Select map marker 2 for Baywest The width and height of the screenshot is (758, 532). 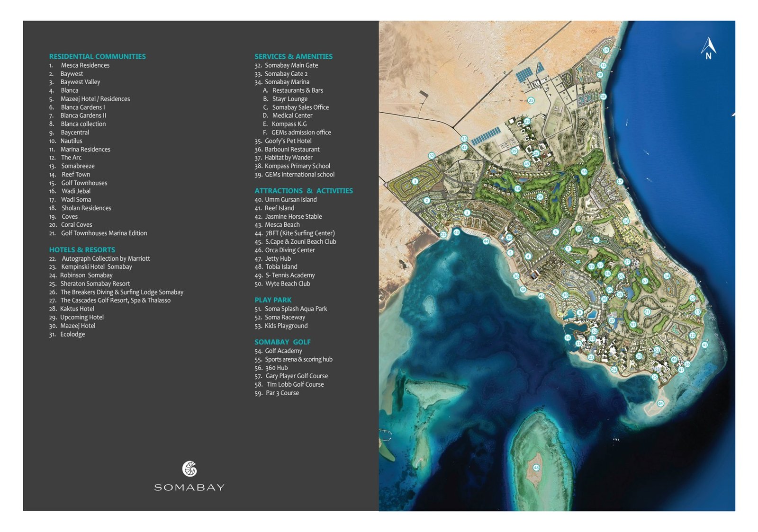pos(427,201)
